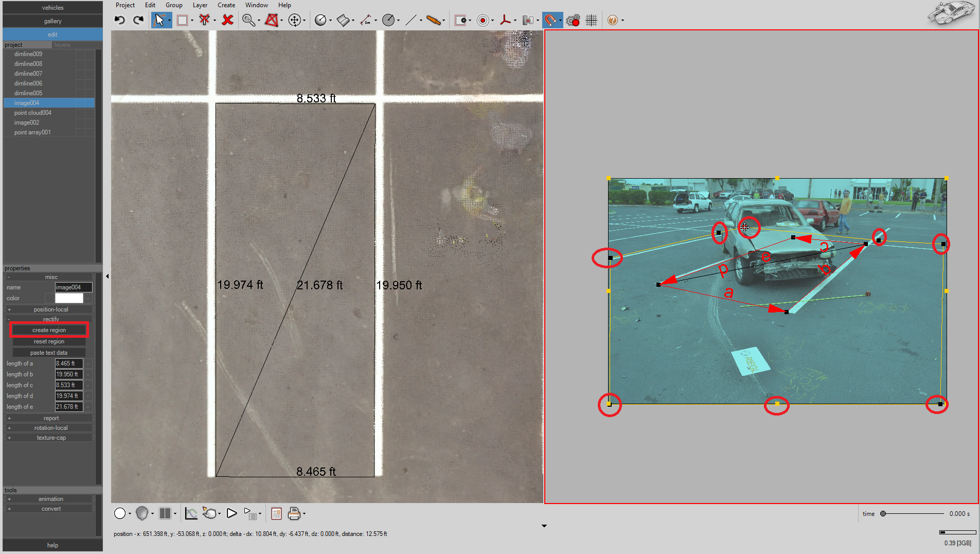The width and height of the screenshot is (980, 554).
Task: Open the gallery panel button
Action: (52, 21)
